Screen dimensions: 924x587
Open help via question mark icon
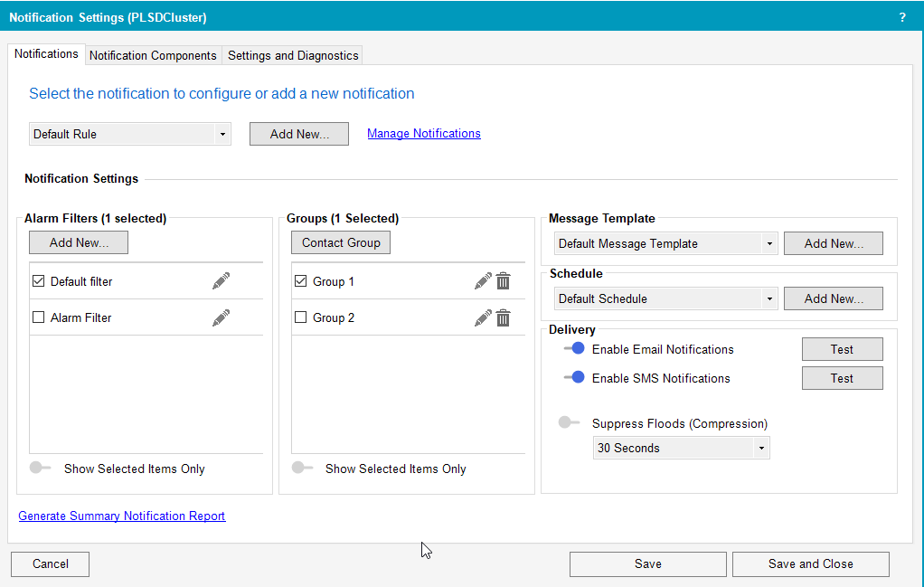pos(901,17)
